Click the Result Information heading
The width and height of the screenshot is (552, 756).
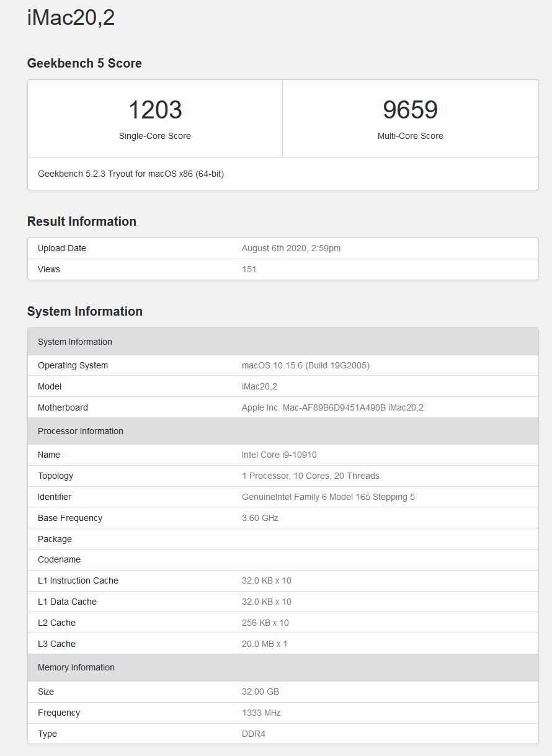81,221
